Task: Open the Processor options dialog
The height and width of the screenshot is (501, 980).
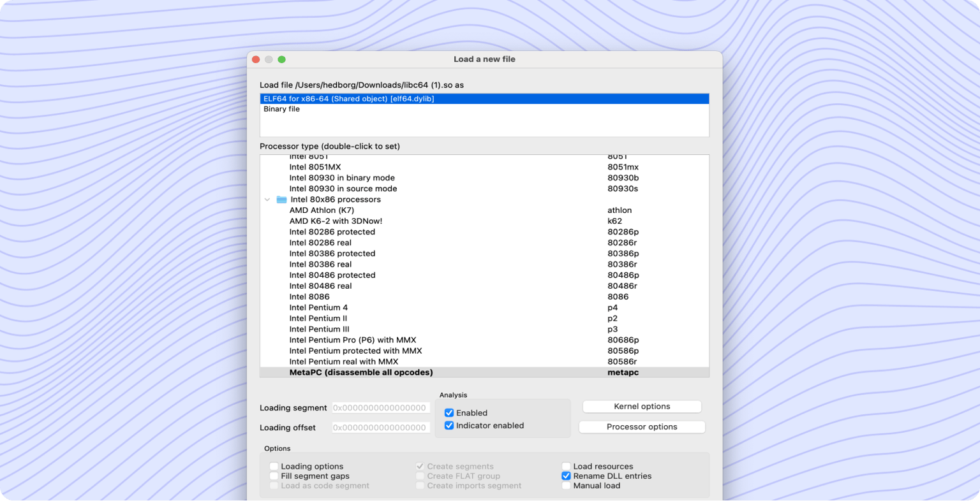Action: click(641, 426)
